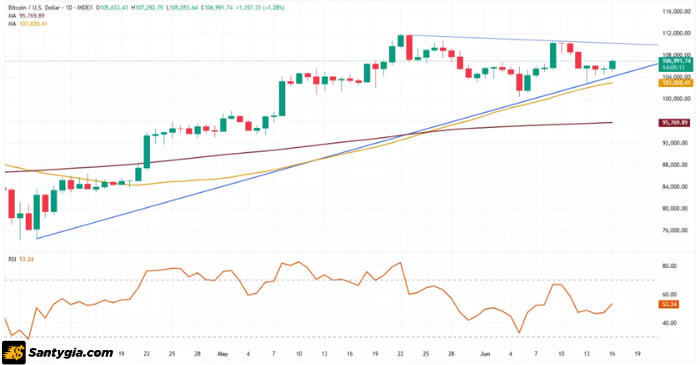Click the high value H107,292.75

pos(147,8)
